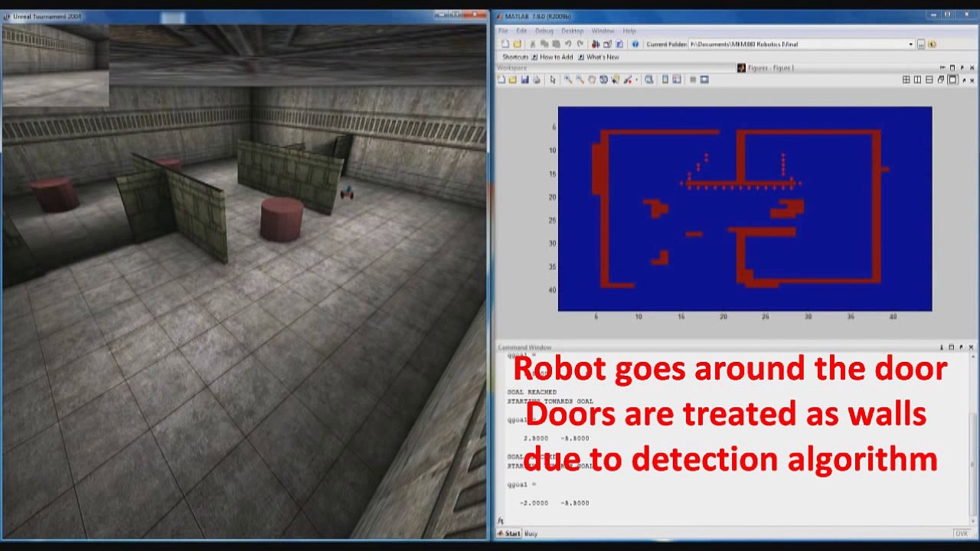980x551 pixels.
Task: Open the Edit menu in MATLAB
Action: coord(521,31)
